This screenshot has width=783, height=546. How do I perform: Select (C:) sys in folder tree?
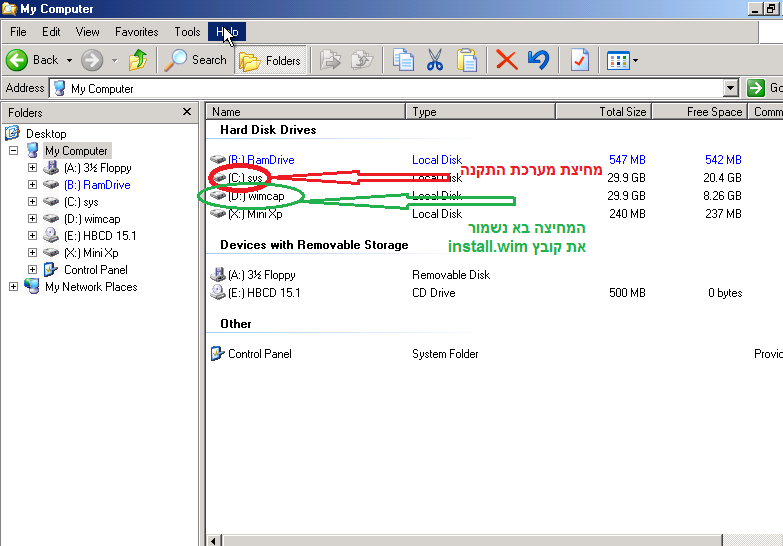point(81,202)
